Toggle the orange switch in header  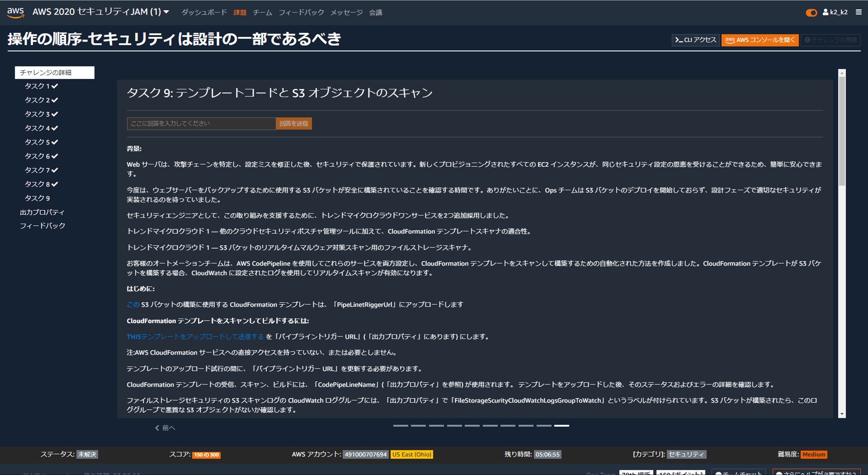(x=811, y=13)
